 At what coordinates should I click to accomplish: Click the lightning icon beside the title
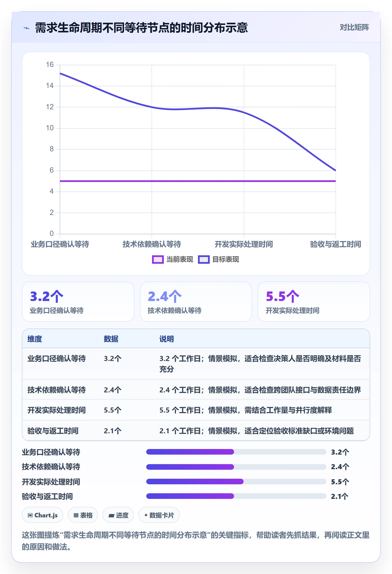coord(27,28)
